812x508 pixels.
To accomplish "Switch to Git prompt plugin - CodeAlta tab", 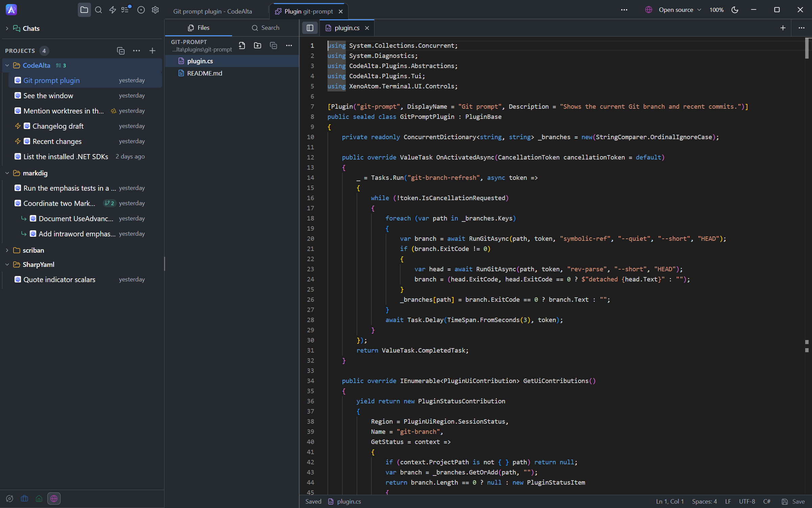I will [212, 11].
